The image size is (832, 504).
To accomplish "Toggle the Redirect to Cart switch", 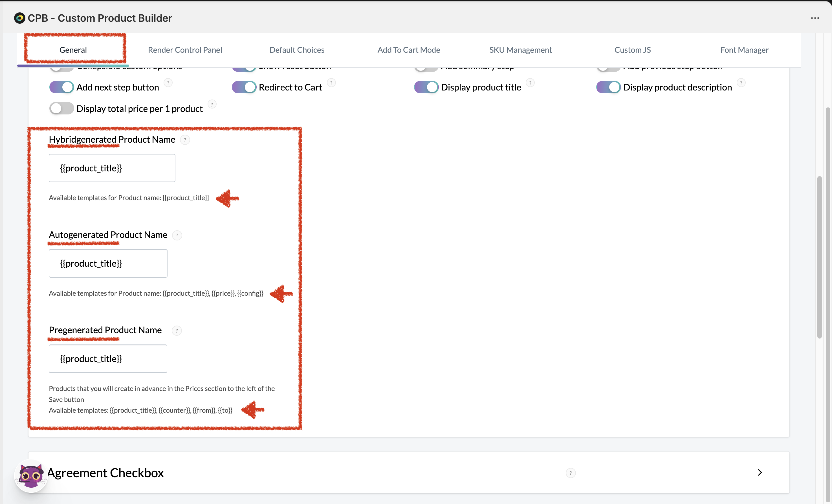I will (x=244, y=87).
